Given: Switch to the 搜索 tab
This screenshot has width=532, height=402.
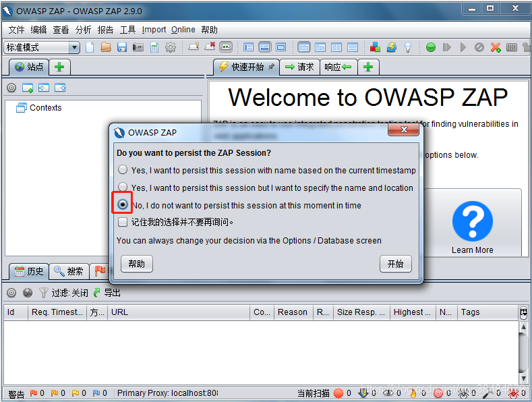Looking at the screenshot, I should click(x=69, y=271).
